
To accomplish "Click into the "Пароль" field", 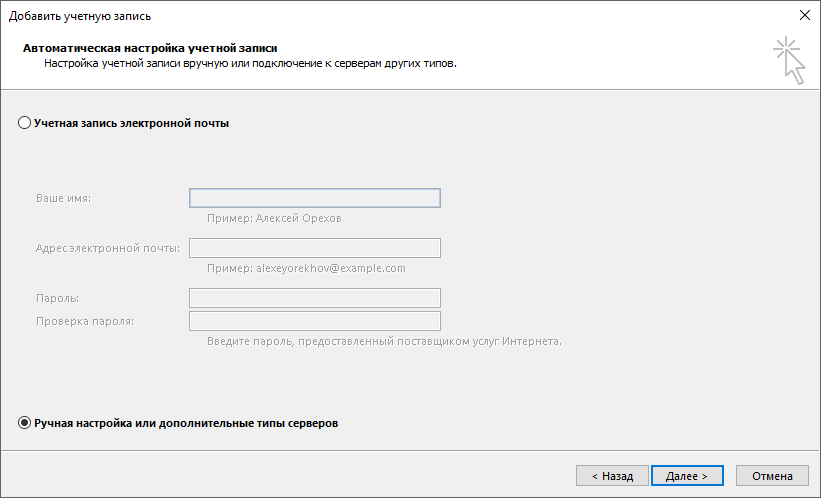I will tap(314, 298).
